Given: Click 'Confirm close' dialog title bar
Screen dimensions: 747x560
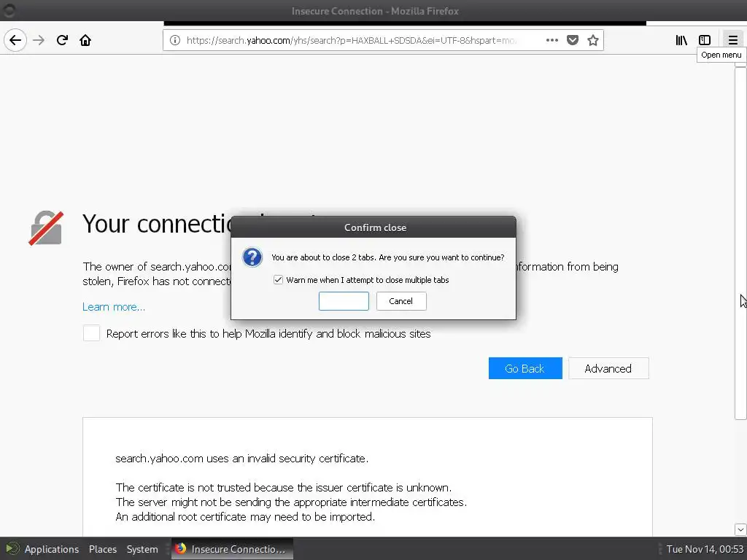Looking at the screenshot, I should click(x=373, y=227).
